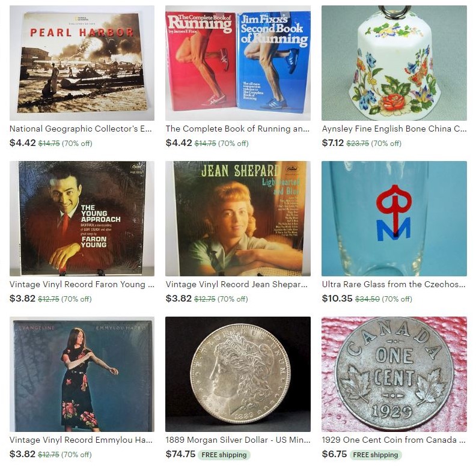Viewport: 476px width, 468px height.
Task: Open the Jean Shepard album cover image
Action: [237, 219]
